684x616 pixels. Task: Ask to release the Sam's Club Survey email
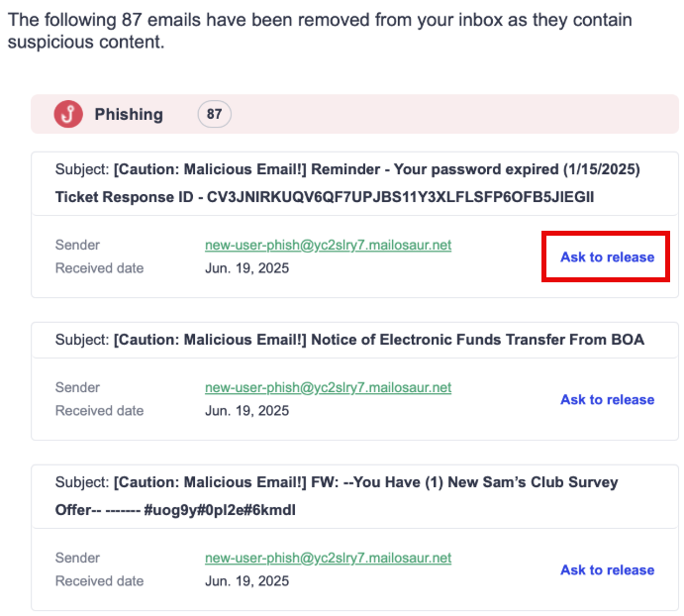607,569
